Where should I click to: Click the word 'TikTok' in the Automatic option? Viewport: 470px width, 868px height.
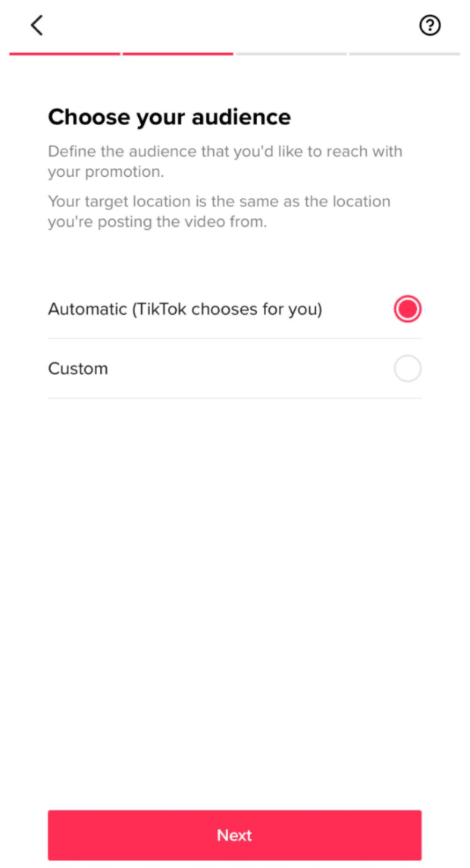pos(161,309)
